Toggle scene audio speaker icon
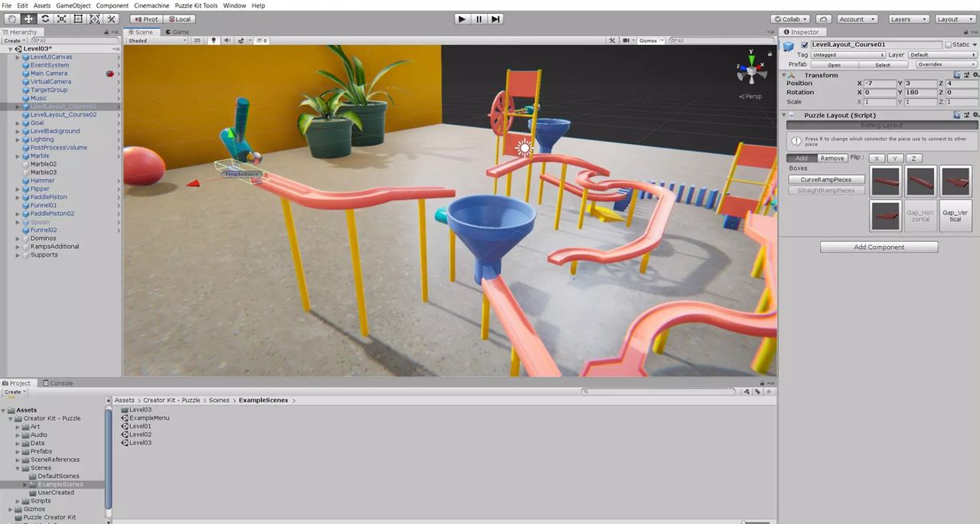980x524 pixels. [x=227, y=41]
